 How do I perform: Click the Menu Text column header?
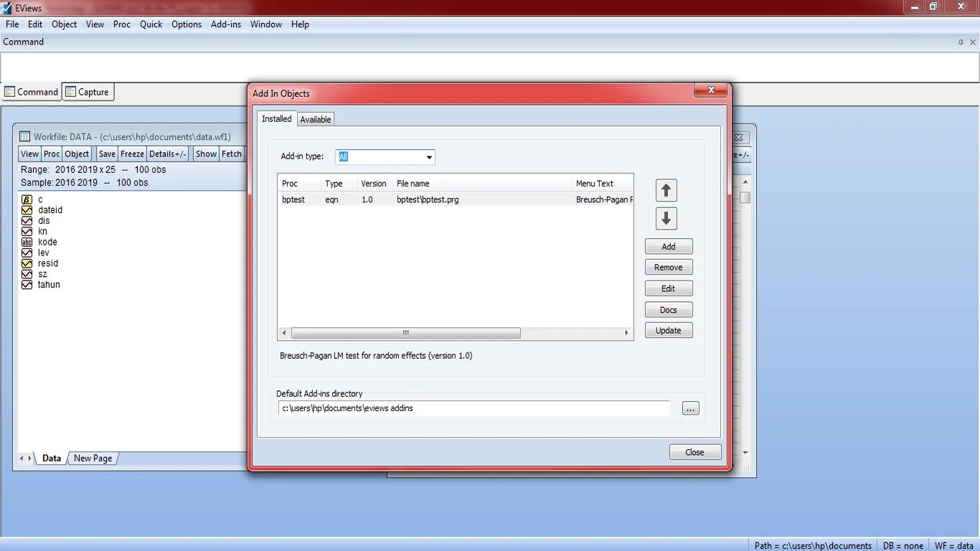[x=602, y=184]
